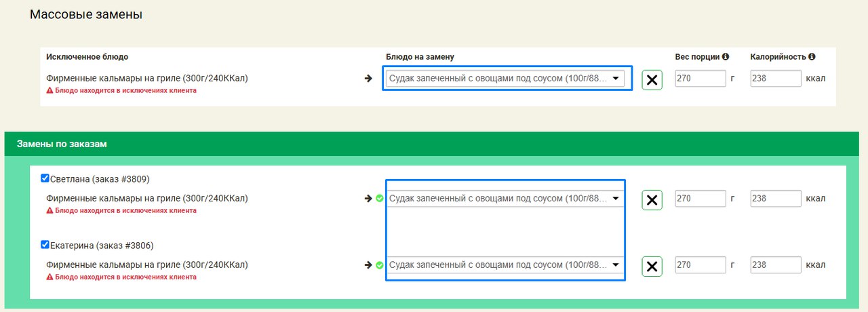
Task: Remove the replacement for Екатерина's order with X
Action: click(652, 266)
